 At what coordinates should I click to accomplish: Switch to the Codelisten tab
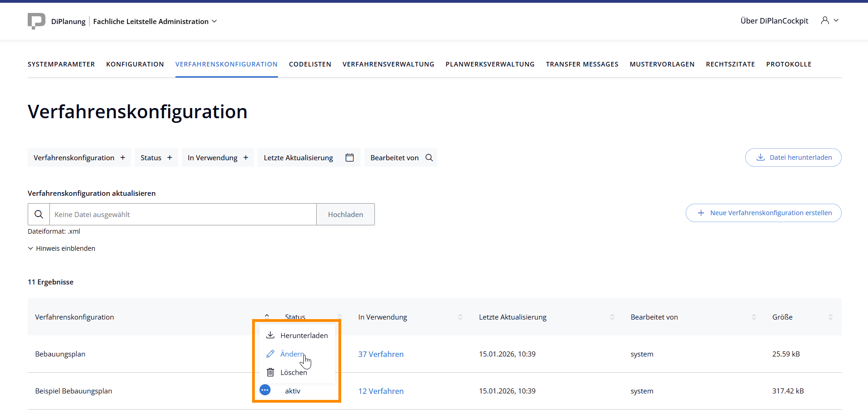(310, 64)
